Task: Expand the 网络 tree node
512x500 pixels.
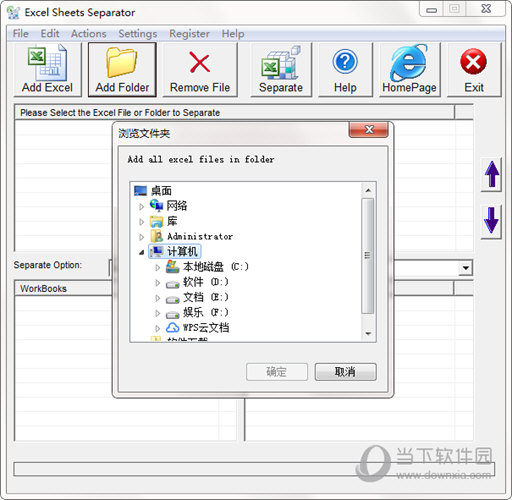Action: click(141, 207)
